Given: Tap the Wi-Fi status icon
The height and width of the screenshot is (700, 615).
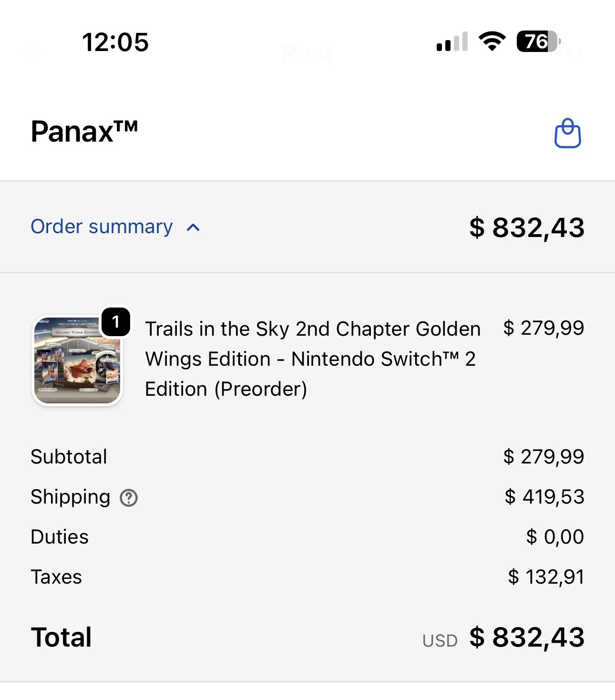Looking at the screenshot, I should pyautogui.click(x=492, y=41).
